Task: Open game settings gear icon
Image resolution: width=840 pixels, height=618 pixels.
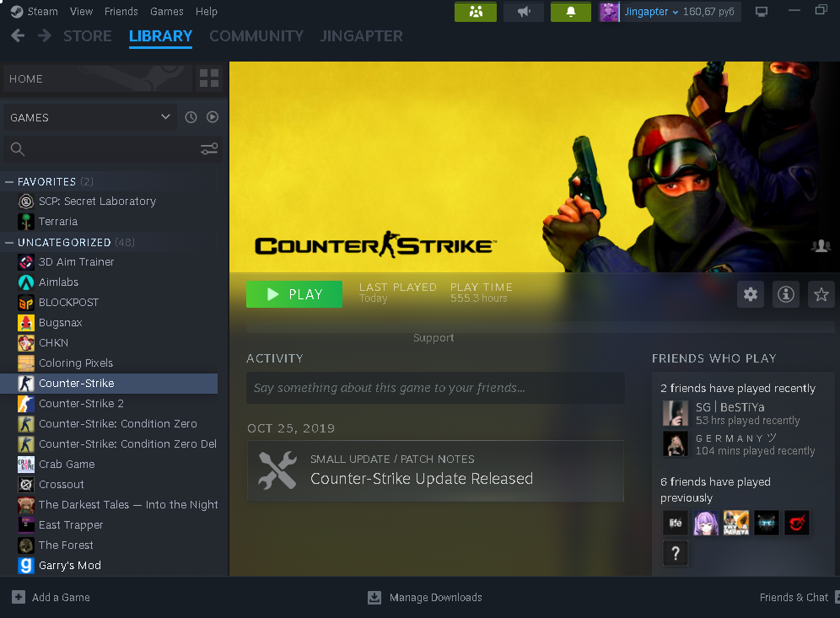Action: [x=751, y=294]
